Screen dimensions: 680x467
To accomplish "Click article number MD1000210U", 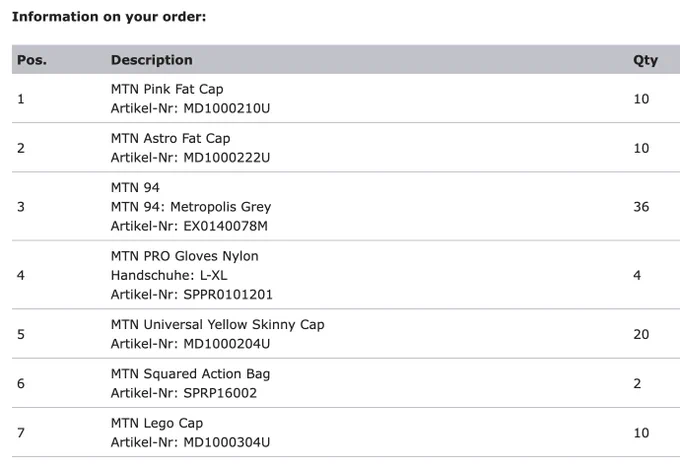I will (226, 108).
